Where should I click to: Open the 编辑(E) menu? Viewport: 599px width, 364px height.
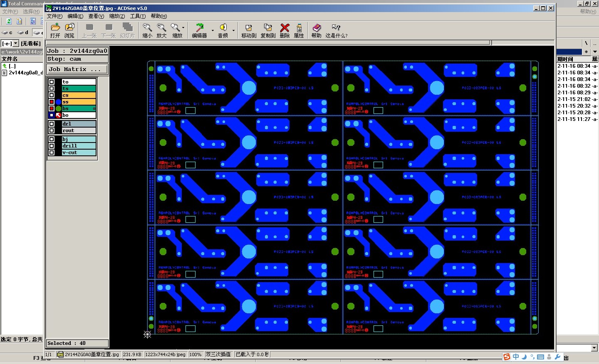(75, 16)
